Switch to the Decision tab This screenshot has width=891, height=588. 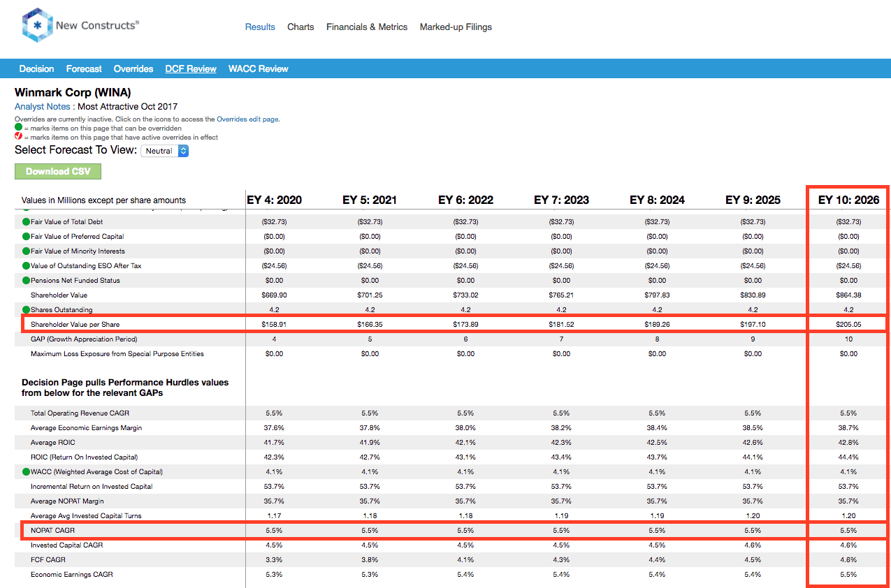coord(36,68)
